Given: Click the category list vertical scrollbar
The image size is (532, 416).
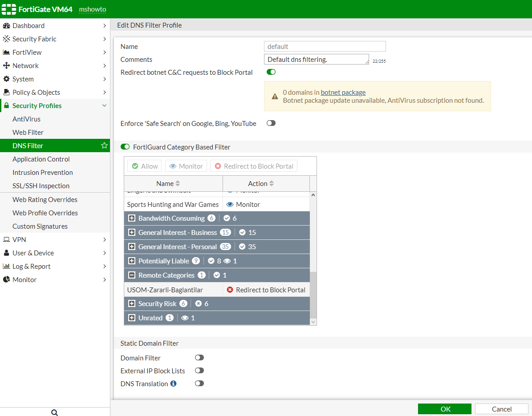Looking at the screenshot, I should (313, 295).
